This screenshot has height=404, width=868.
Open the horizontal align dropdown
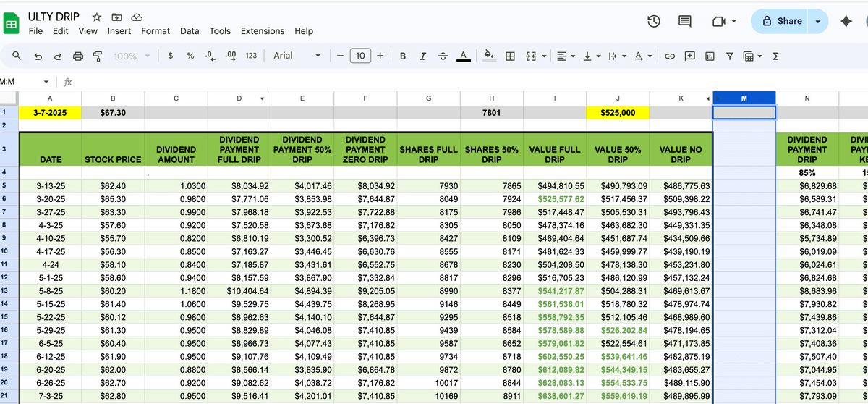tap(564, 56)
